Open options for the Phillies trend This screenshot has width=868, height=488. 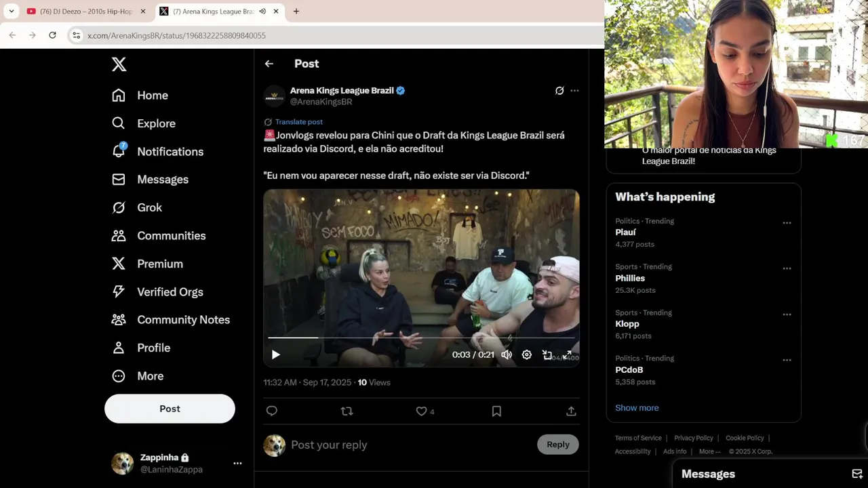click(x=787, y=268)
